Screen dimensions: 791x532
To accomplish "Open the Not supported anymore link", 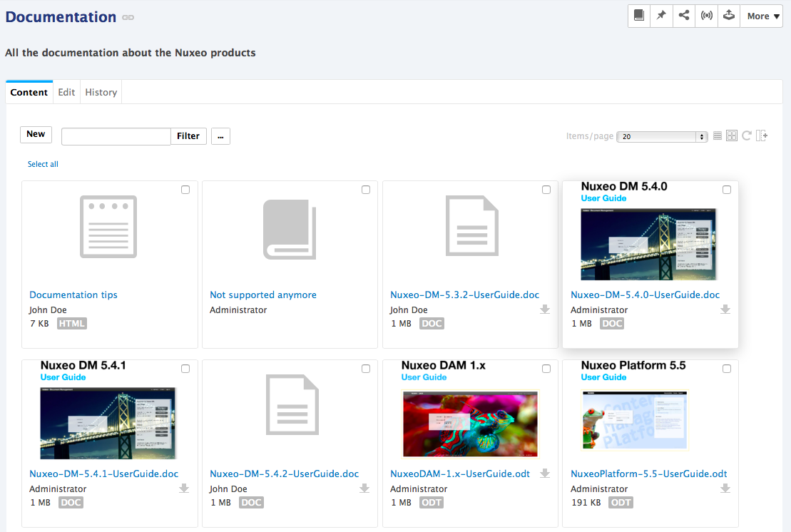I will coord(263,295).
